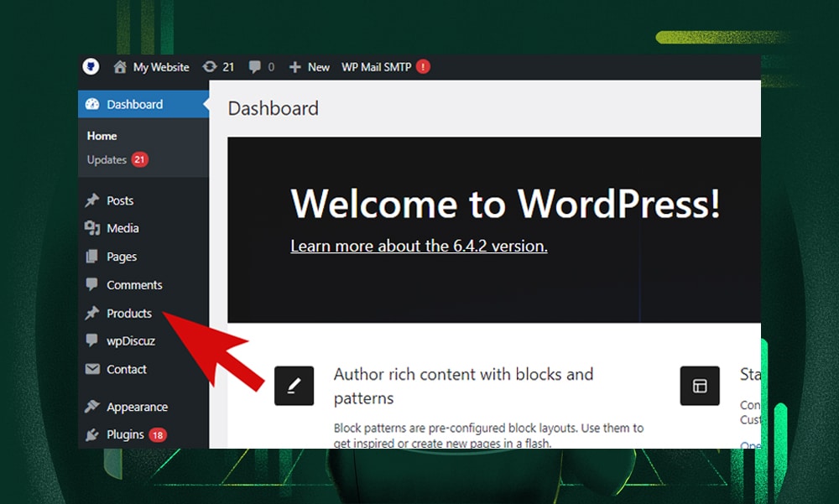Click the Appearance brush icon
Screen dimensions: 839x504
[93, 406]
